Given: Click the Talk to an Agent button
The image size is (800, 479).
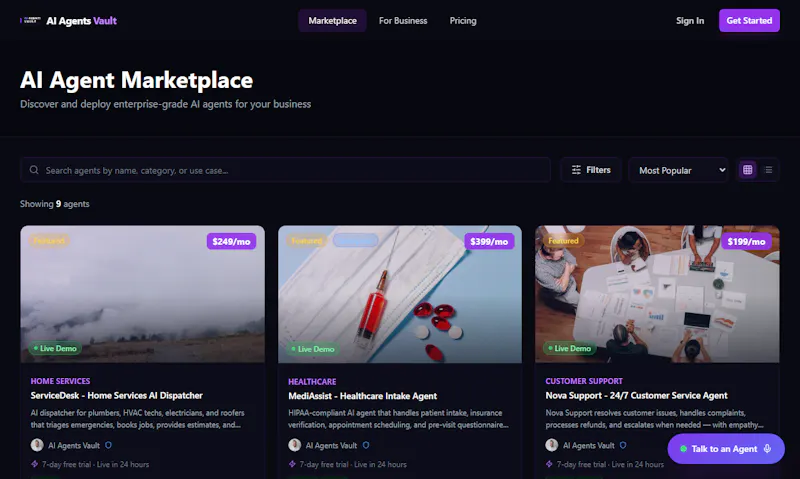Looking at the screenshot, I should click(x=726, y=449).
